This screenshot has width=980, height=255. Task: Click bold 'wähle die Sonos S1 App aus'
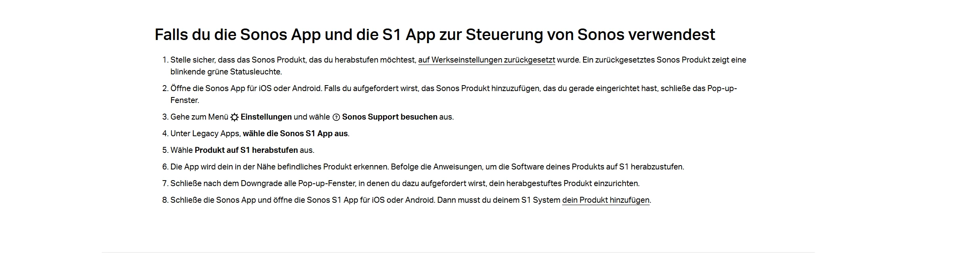point(295,134)
